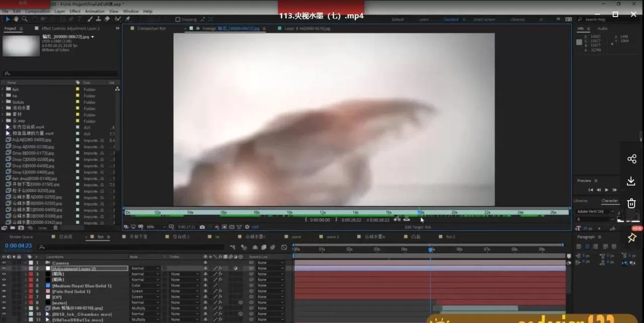Hide the Camera layer visibility eye
The height and width of the screenshot is (323, 644).
(x=4, y=262)
